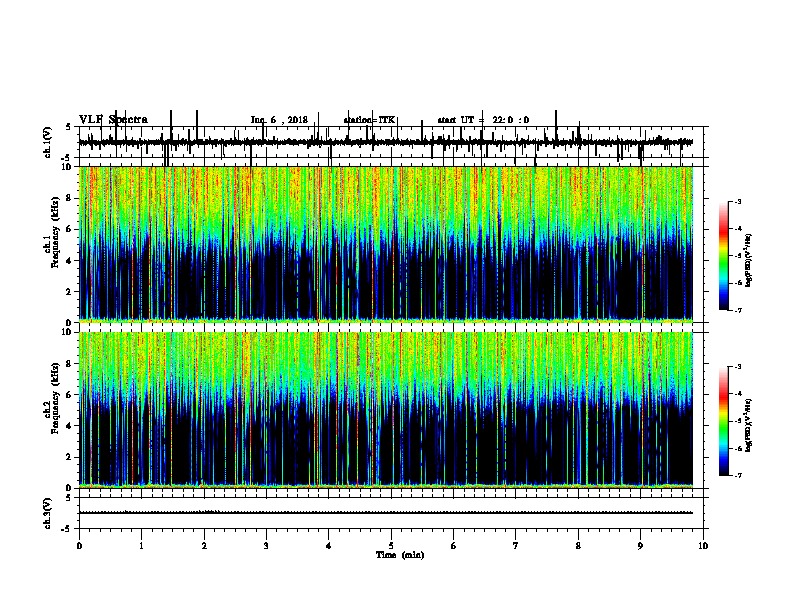Select the date text "Jan. 6, 2018"
This screenshot has width=792, height=612.
click(279, 120)
